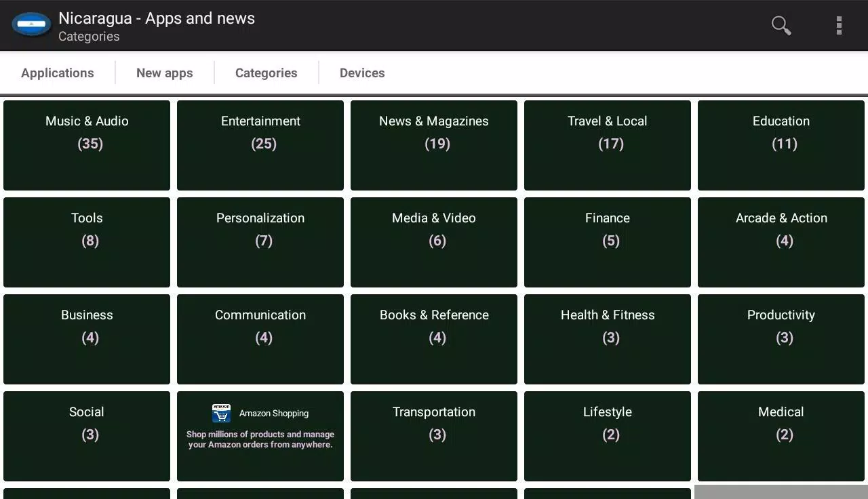Open the Education category tile
868x499 pixels.
coord(781,145)
